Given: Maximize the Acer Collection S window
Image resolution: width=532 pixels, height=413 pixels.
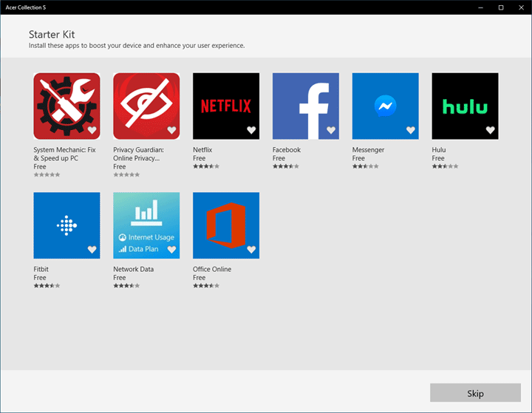Looking at the screenshot, I should coord(501,7).
